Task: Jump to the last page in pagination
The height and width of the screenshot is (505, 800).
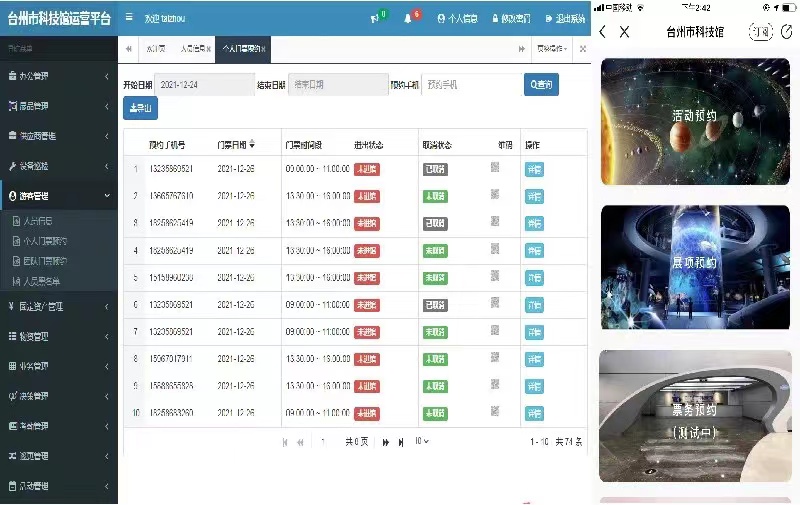Action: (402, 441)
